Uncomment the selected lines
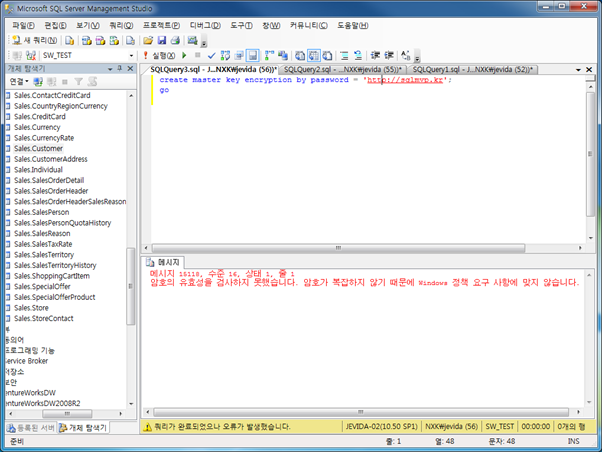602x452 pixels. tap(358, 56)
